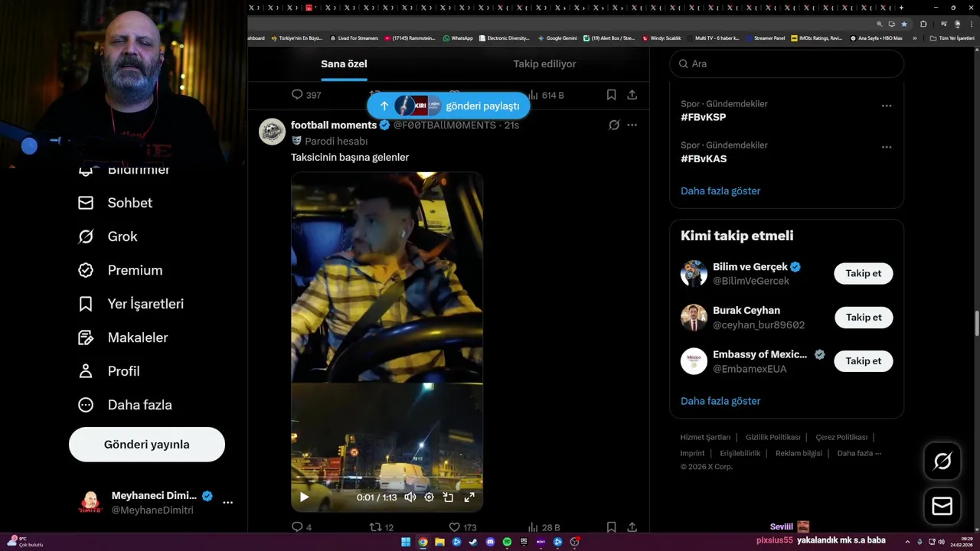Like the post with 173 likes

tap(462, 527)
